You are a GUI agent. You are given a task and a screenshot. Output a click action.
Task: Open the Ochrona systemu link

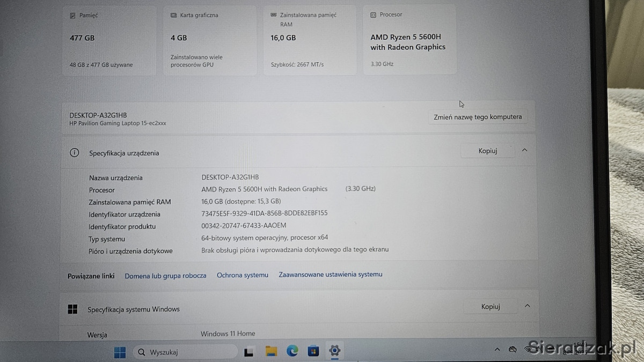243,275
